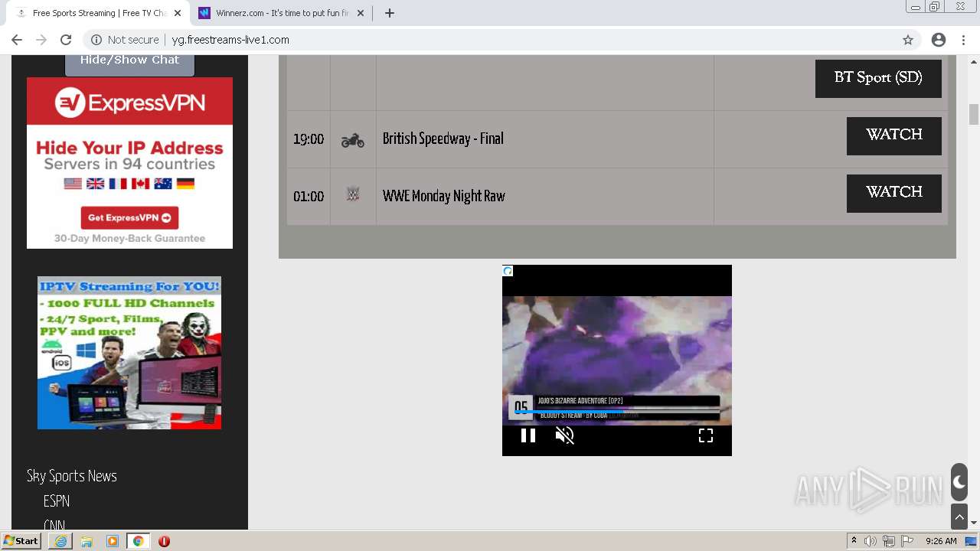980x551 pixels.
Task: Click the 01:00 time cell
Action: [x=309, y=197]
